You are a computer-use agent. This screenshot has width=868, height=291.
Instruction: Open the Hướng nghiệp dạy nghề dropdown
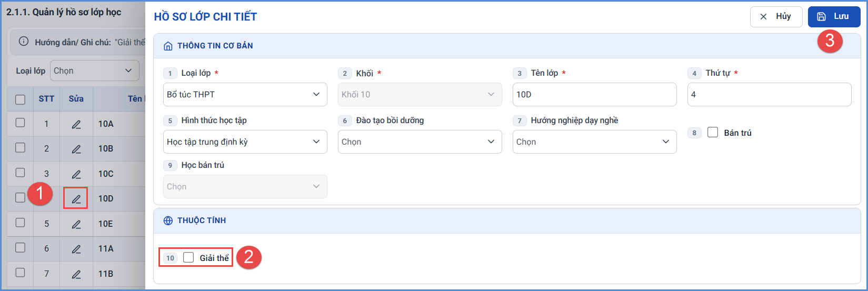595,142
